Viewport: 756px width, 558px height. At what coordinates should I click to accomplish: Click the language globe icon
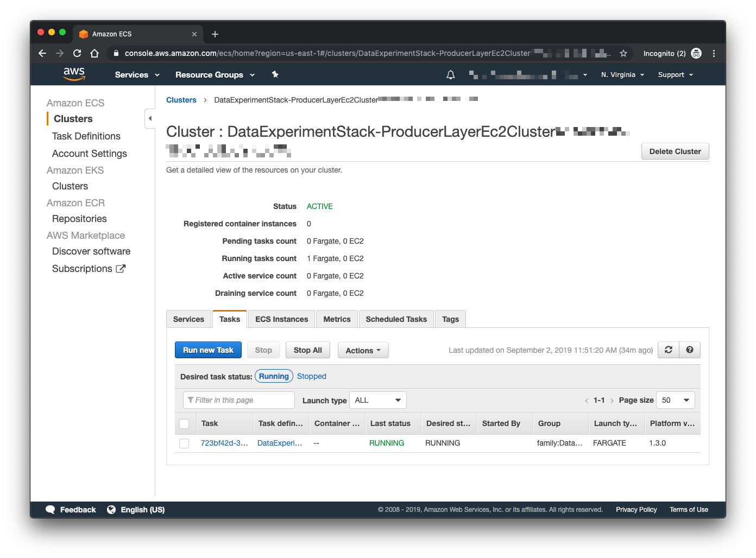tap(111, 510)
